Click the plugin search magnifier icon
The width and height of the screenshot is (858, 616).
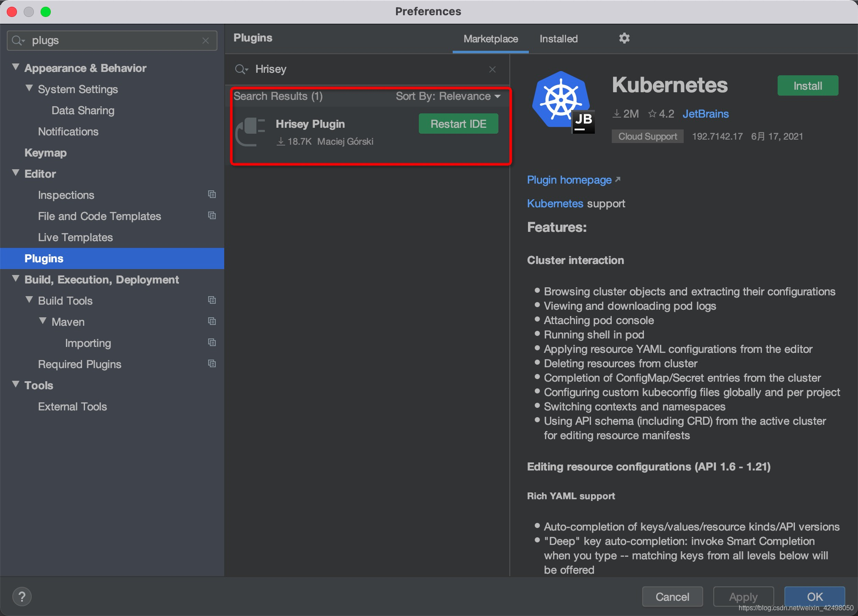pyautogui.click(x=241, y=69)
